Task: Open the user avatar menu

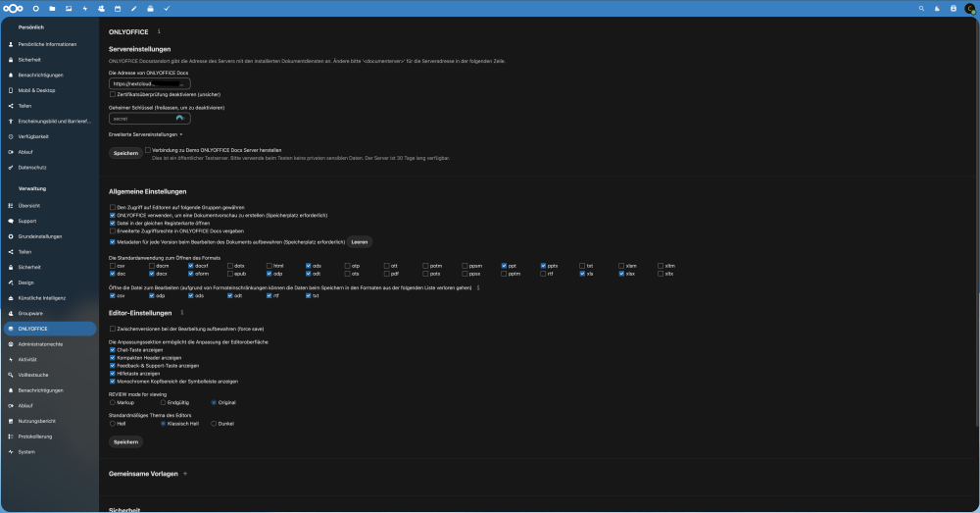Action: pos(970,9)
